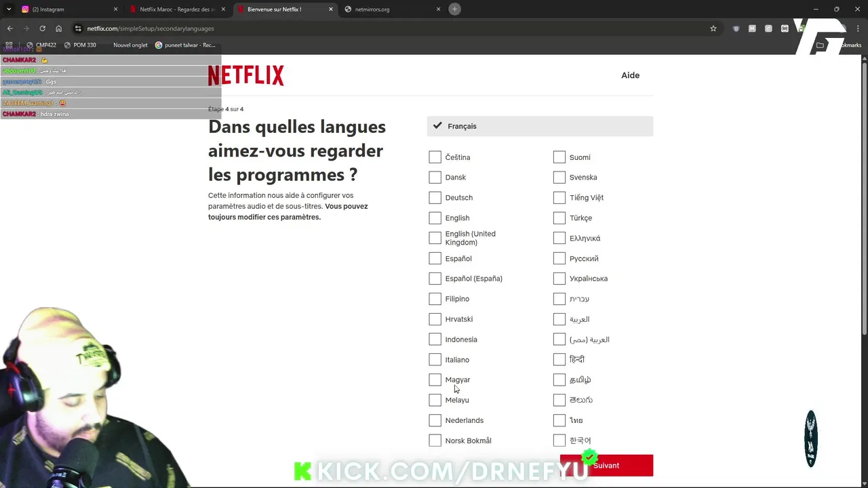Check the Norsk Bokmål box
Screen dimensions: 868x488
[435, 441]
